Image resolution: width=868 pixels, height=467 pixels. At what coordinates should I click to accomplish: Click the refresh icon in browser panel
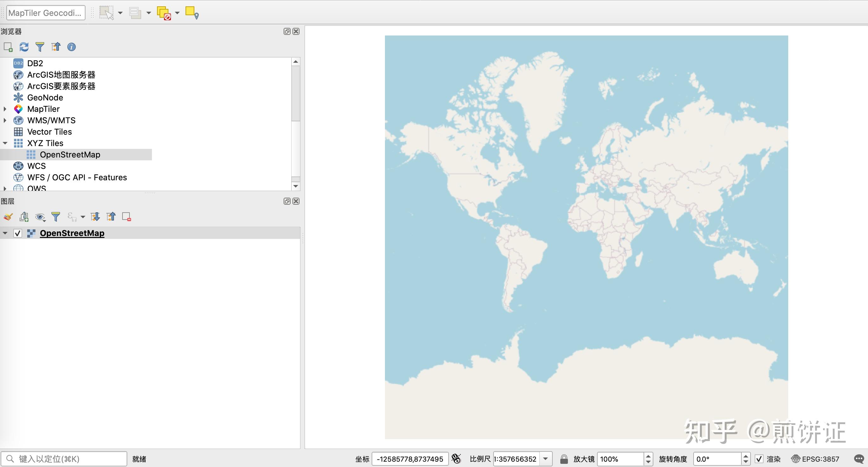pyautogui.click(x=24, y=47)
